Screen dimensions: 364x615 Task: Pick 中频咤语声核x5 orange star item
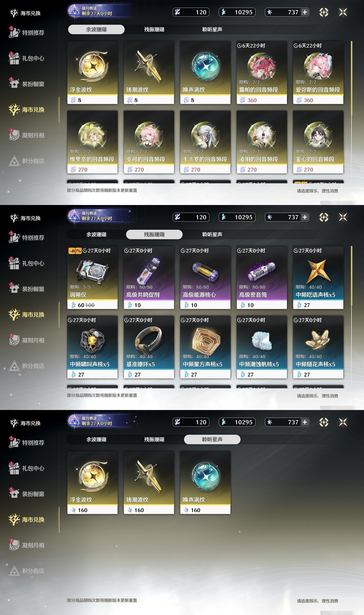point(318,278)
